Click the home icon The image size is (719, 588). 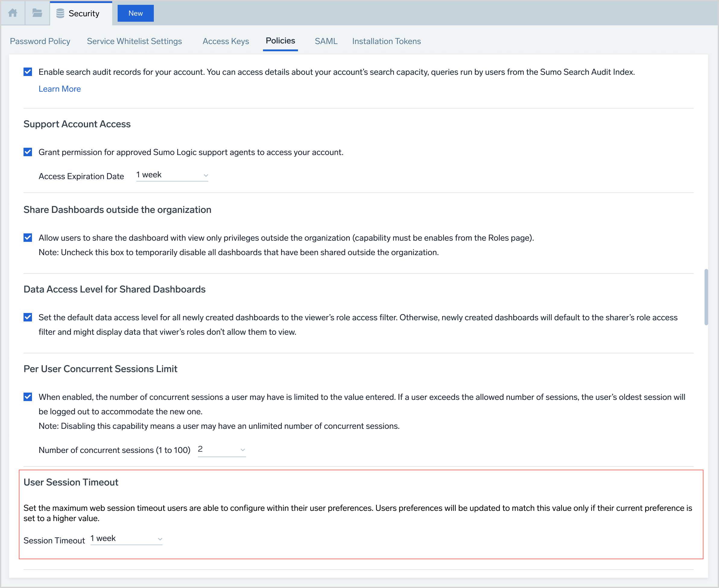(x=13, y=13)
